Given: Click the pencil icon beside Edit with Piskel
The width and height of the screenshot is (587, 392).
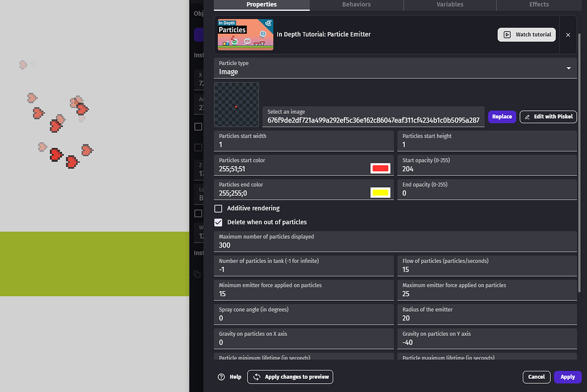Looking at the screenshot, I should click(x=528, y=116).
